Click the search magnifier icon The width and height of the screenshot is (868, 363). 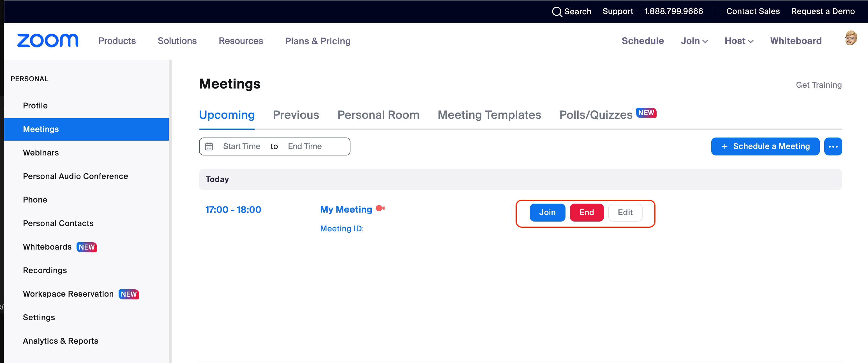coord(557,12)
